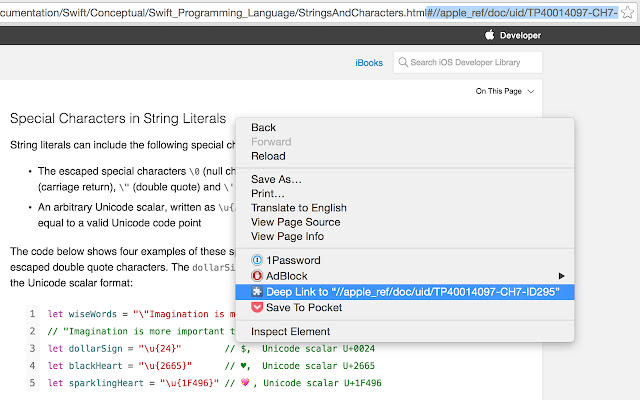
Task: Click the red AdBlock icon
Action: coord(257,275)
